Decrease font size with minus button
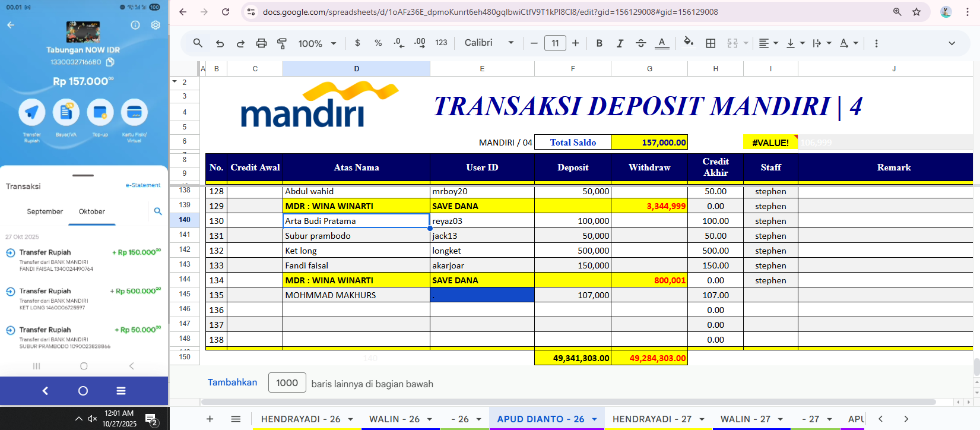This screenshot has width=980, height=430. 534,43
